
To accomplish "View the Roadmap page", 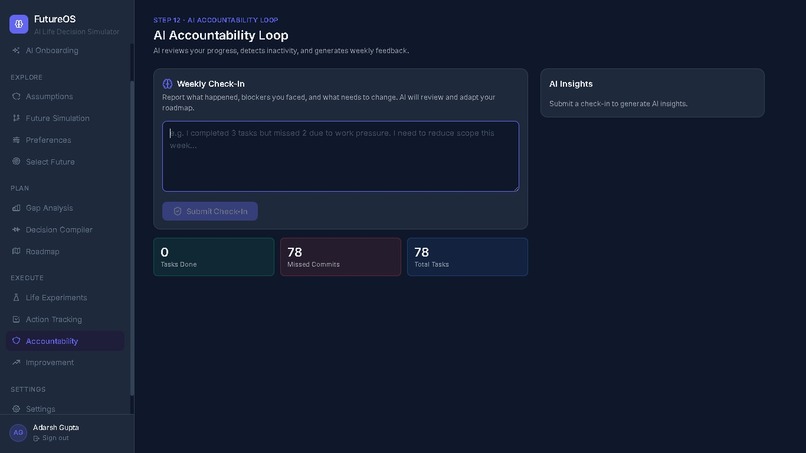I will (42, 251).
